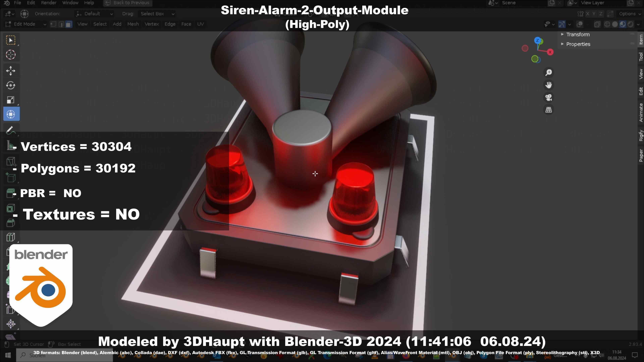Click the transform pivot icon in tool header
This screenshot has height=362, width=644.
pyautogui.click(x=24, y=14)
